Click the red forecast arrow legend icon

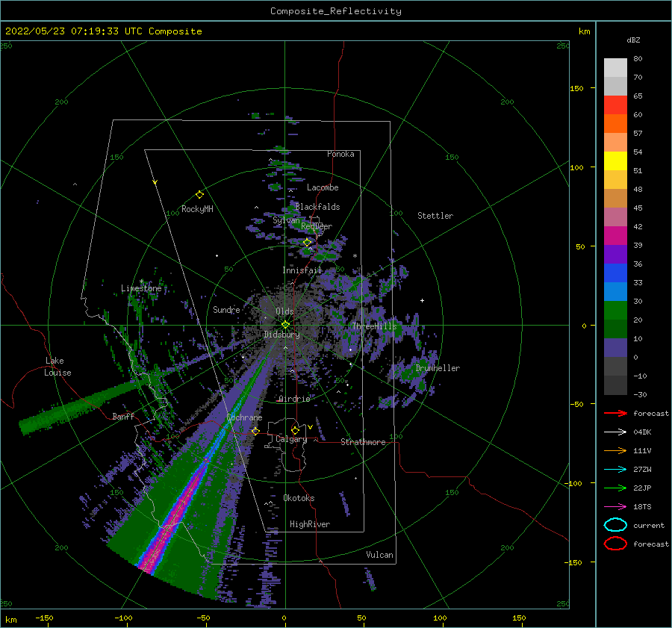tap(615, 413)
